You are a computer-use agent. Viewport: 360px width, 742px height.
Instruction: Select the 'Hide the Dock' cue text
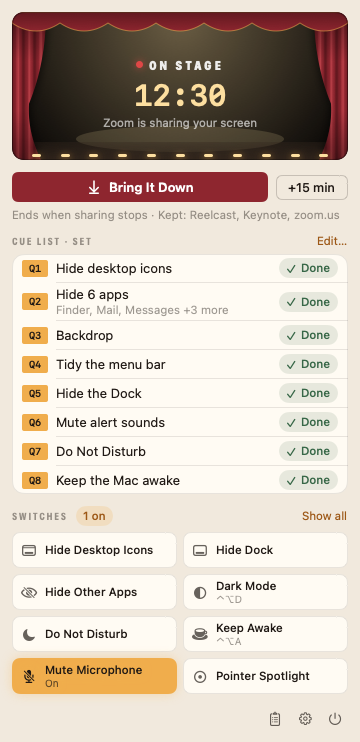click(99, 394)
